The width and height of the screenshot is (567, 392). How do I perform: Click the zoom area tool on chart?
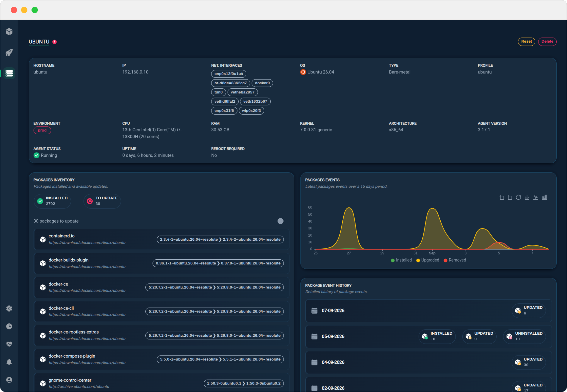tap(502, 198)
